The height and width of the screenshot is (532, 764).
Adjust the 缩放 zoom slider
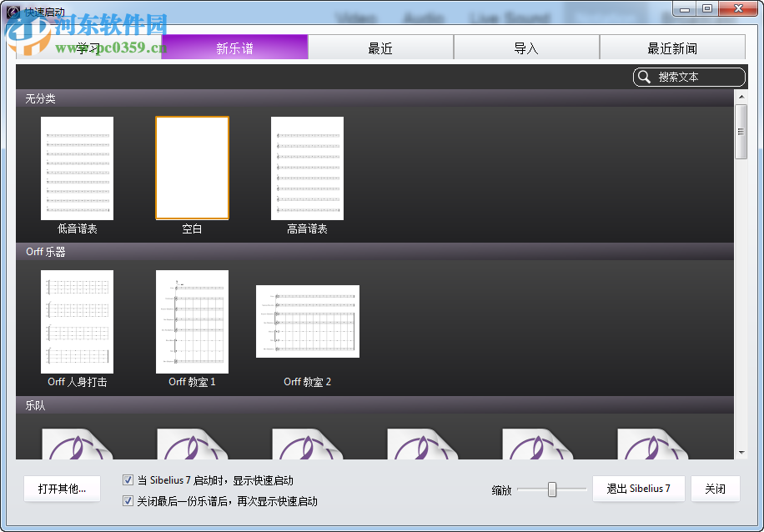(x=553, y=489)
